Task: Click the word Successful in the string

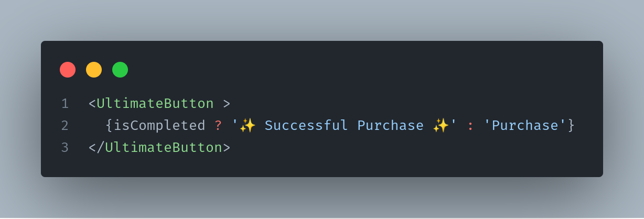Action: click(x=306, y=126)
